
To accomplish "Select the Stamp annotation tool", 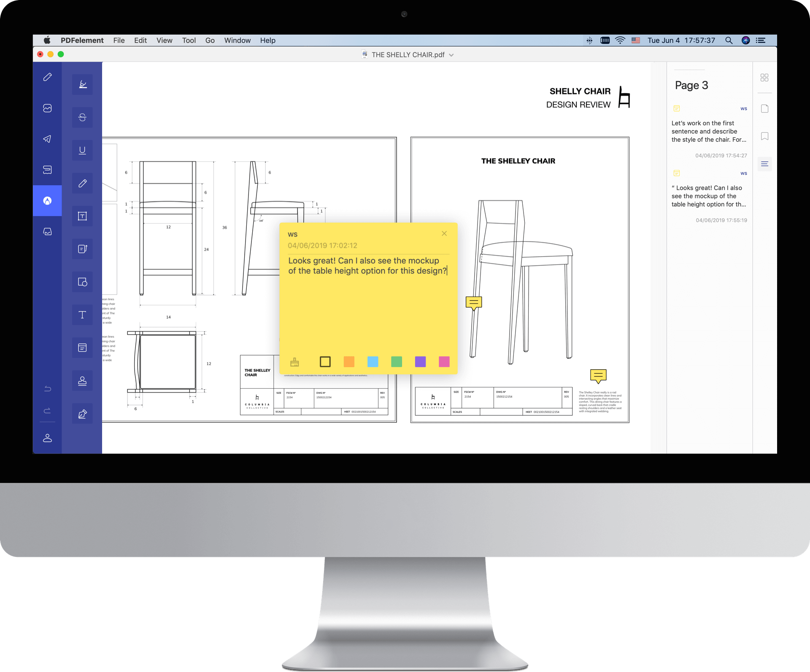I will (x=82, y=380).
